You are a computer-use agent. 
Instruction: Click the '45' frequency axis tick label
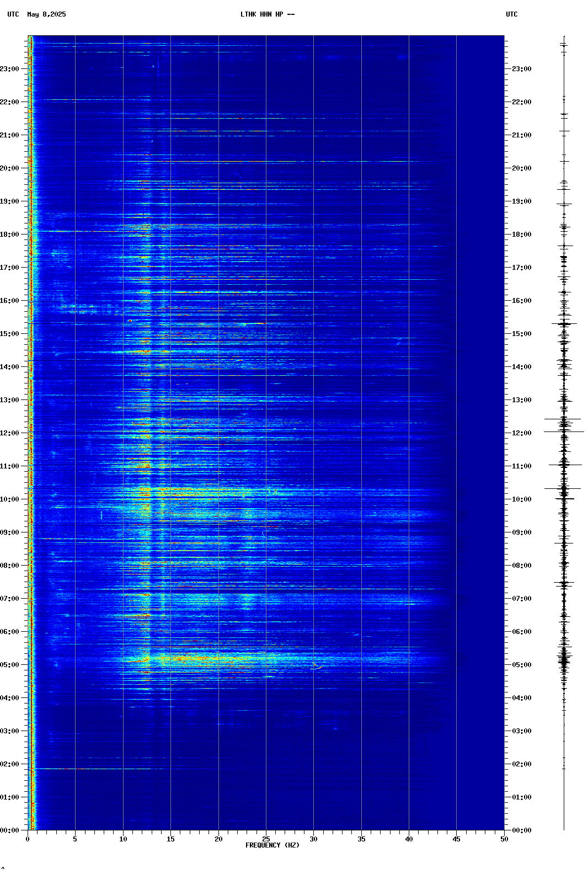(x=456, y=839)
